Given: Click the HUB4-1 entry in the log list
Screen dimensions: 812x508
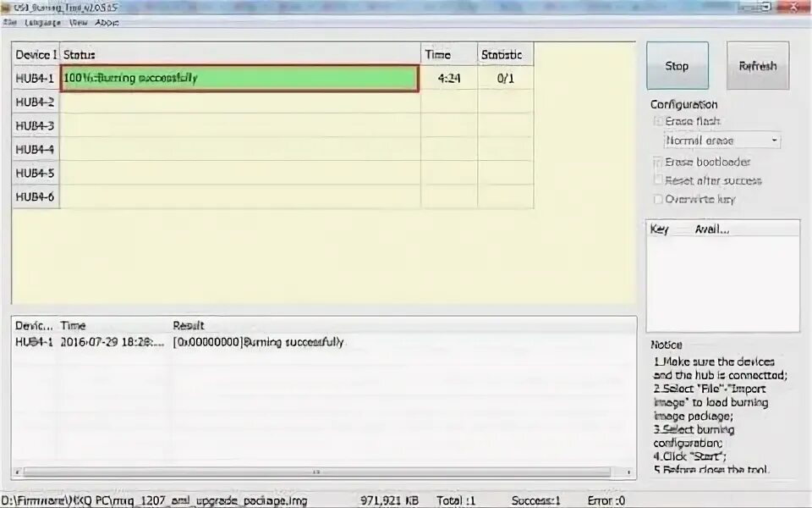Looking at the screenshot, I should (x=34, y=342).
